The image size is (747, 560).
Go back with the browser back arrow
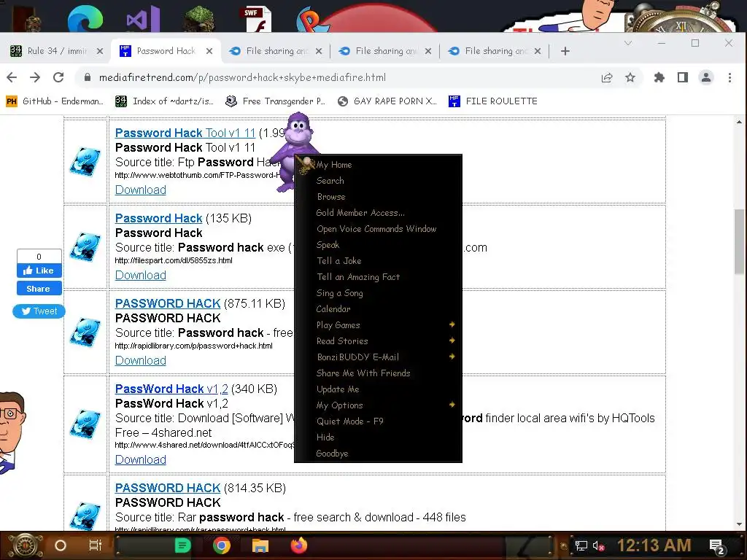(x=12, y=77)
